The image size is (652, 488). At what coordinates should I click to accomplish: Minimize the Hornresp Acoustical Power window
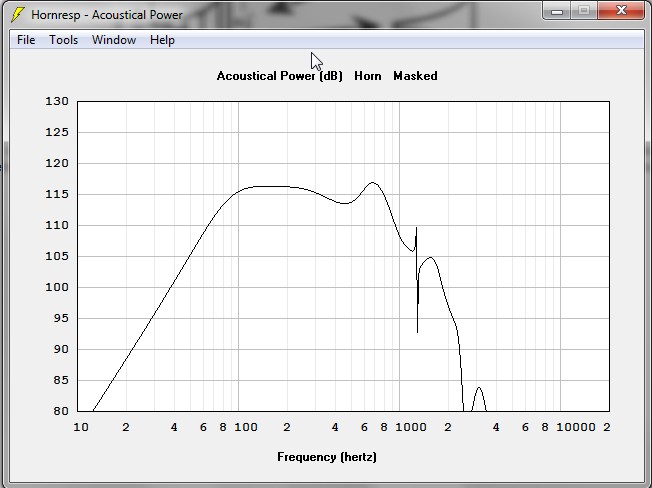pos(557,10)
